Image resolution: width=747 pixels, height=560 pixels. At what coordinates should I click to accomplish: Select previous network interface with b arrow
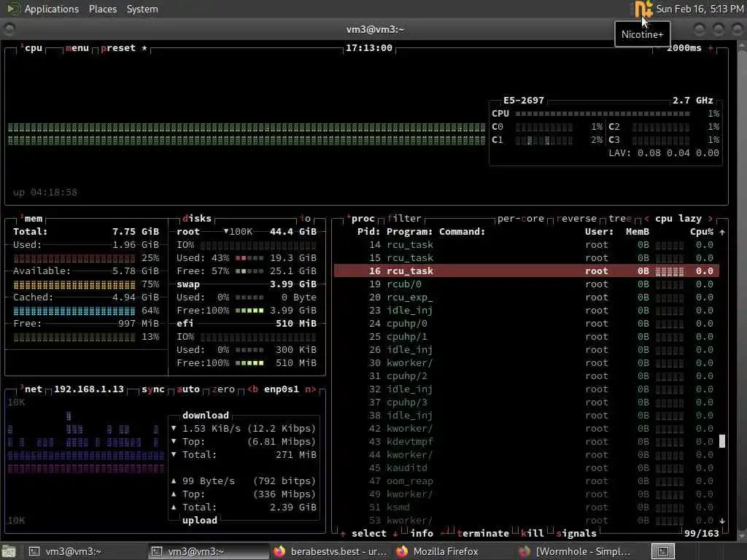point(252,389)
